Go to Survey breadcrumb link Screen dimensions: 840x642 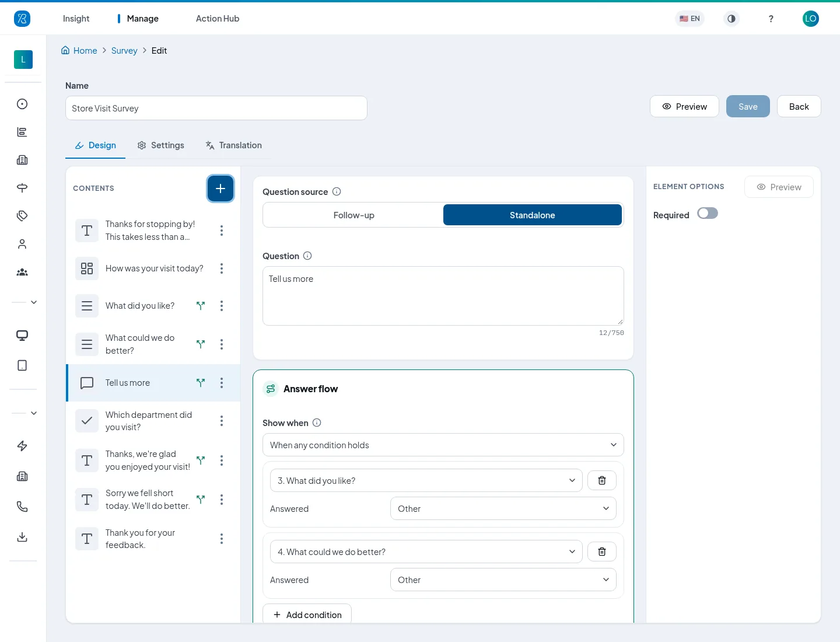click(x=124, y=51)
